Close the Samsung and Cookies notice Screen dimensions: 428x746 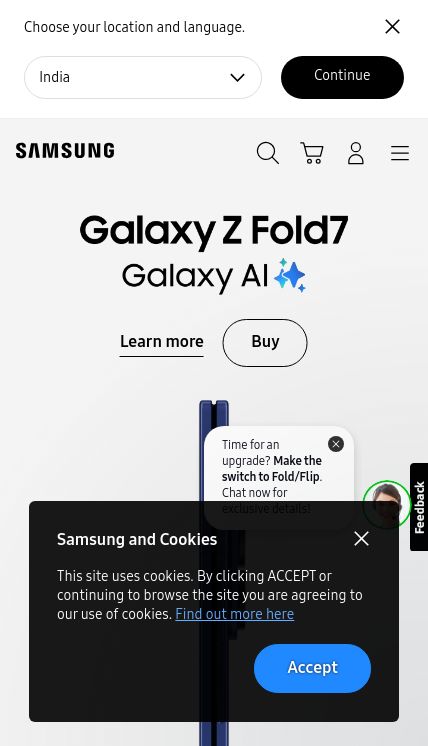point(361,539)
